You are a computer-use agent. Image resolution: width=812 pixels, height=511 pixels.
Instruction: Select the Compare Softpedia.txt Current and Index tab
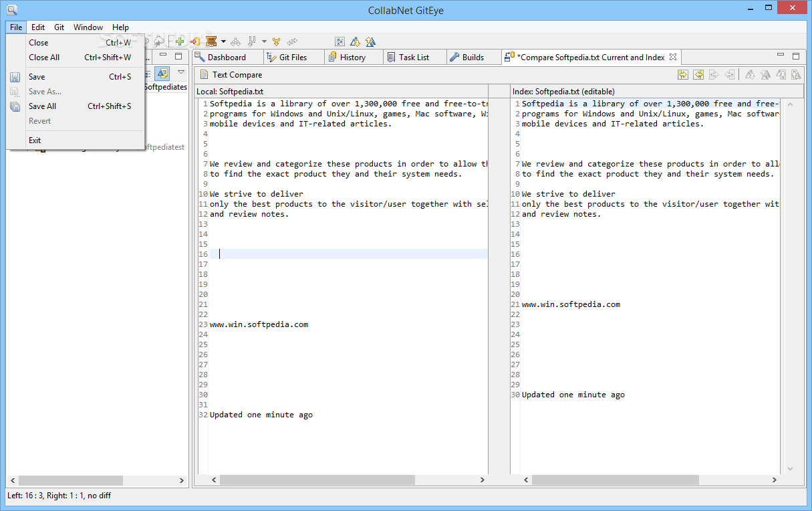tap(591, 58)
